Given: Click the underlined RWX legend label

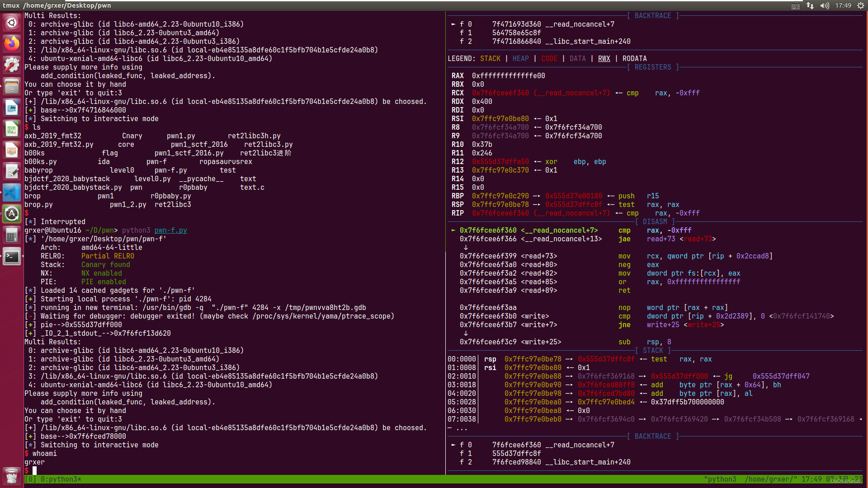Looking at the screenshot, I should point(604,58).
